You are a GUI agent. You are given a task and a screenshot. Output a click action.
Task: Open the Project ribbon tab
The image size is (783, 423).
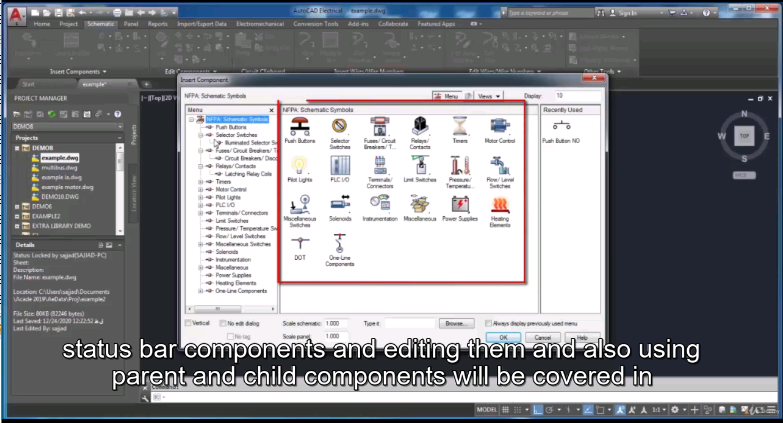(x=68, y=24)
